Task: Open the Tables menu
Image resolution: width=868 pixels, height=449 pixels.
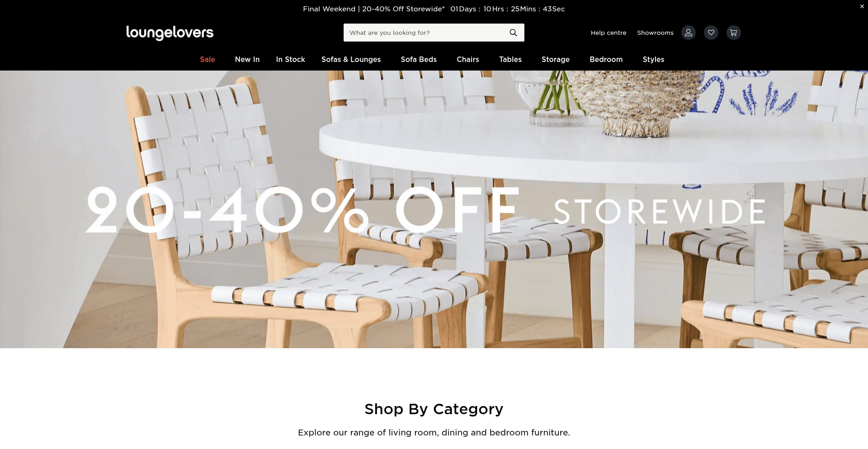Action: click(x=510, y=59)
